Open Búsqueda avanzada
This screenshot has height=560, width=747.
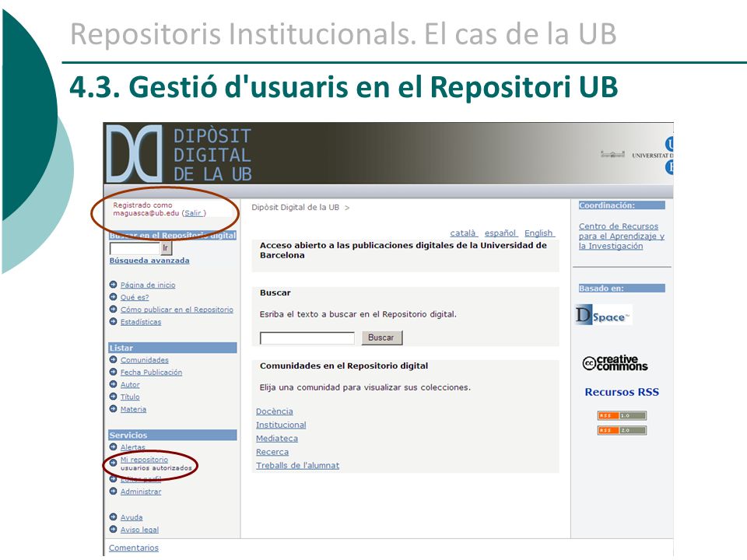click(x=149, y=261)
